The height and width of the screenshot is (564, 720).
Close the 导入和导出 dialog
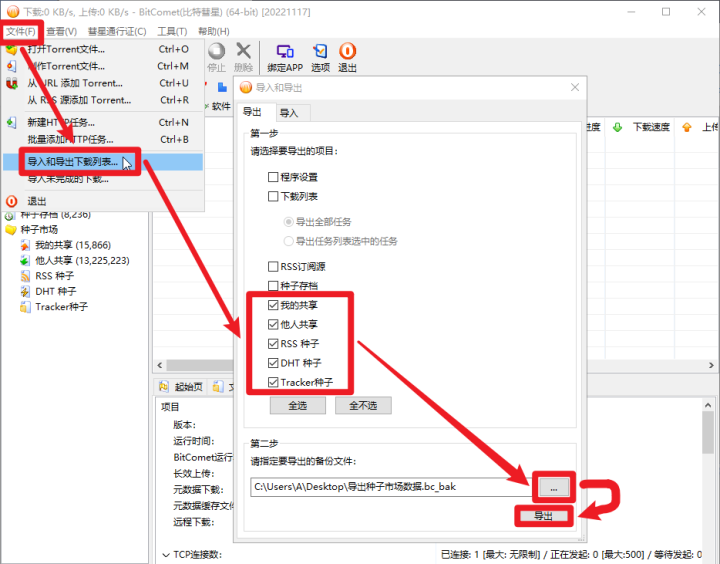[575, 87]
